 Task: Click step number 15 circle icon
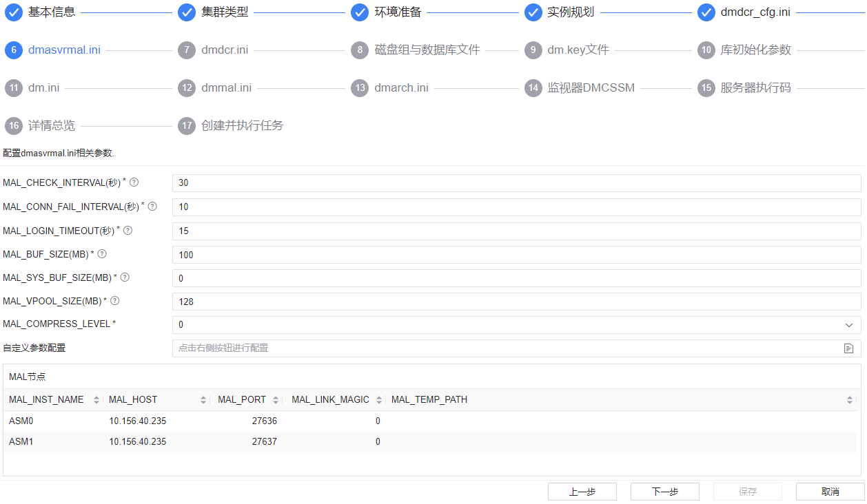(706, 88)
